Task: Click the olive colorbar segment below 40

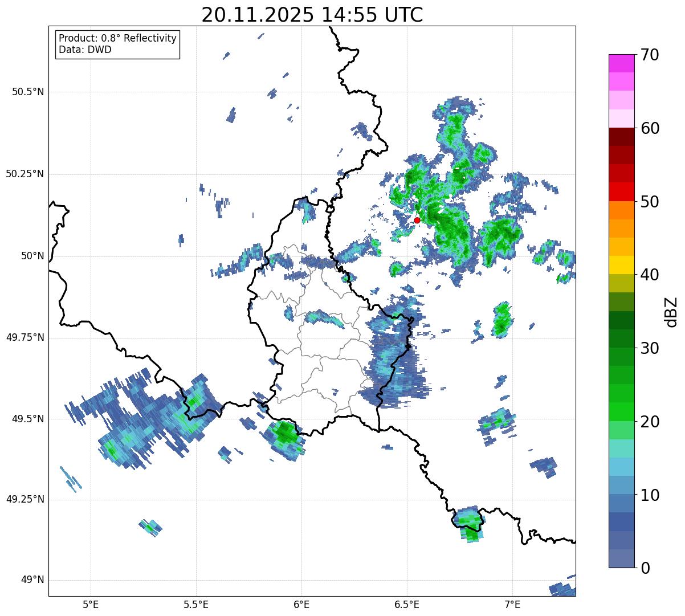Action: tap(621, 283)
